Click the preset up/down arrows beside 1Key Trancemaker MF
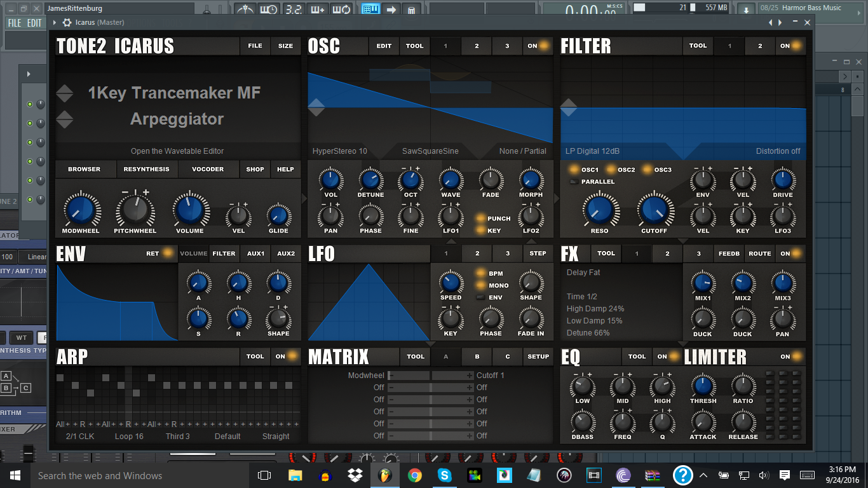 tap(65, 93)
